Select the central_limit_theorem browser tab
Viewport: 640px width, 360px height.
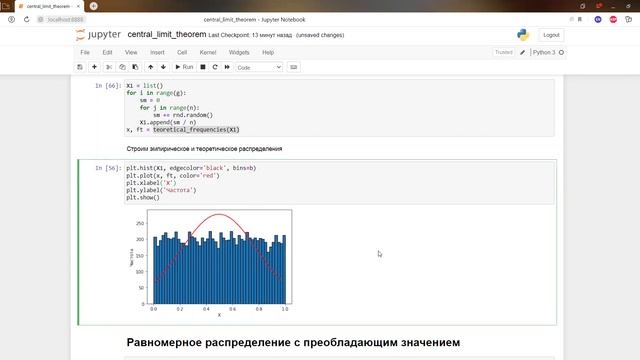(49, 6)
